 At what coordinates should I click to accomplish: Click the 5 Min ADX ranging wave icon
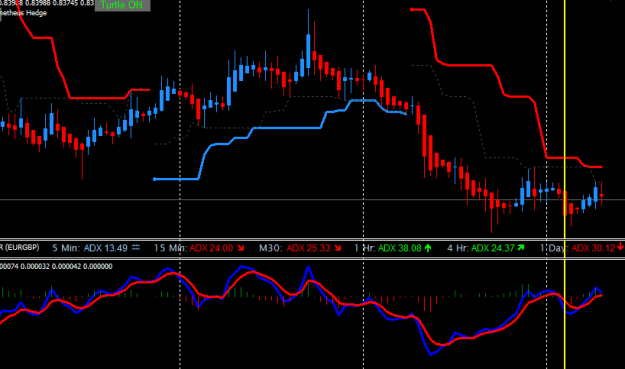tap(136, 248)
